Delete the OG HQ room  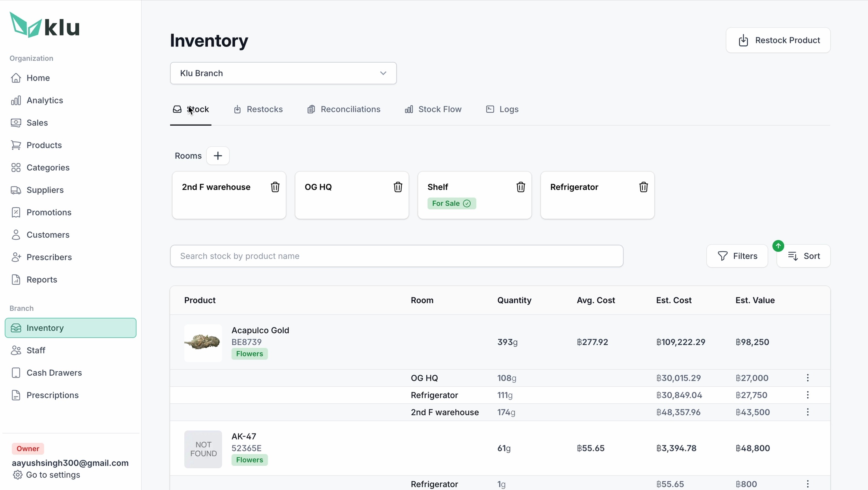[x=398, y=187]
